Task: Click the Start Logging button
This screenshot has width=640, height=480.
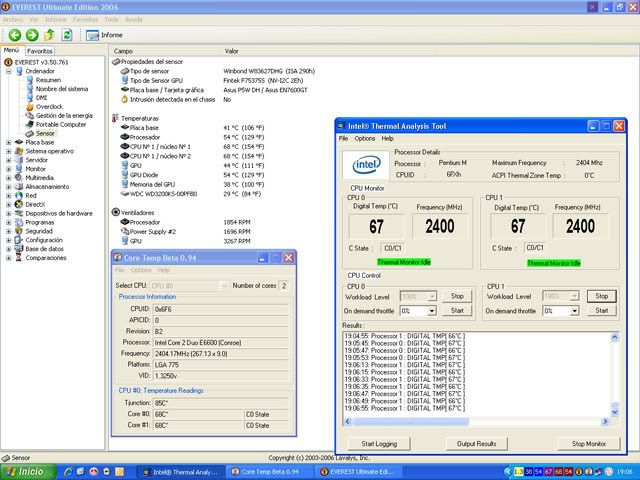Action: pos(379,444)
